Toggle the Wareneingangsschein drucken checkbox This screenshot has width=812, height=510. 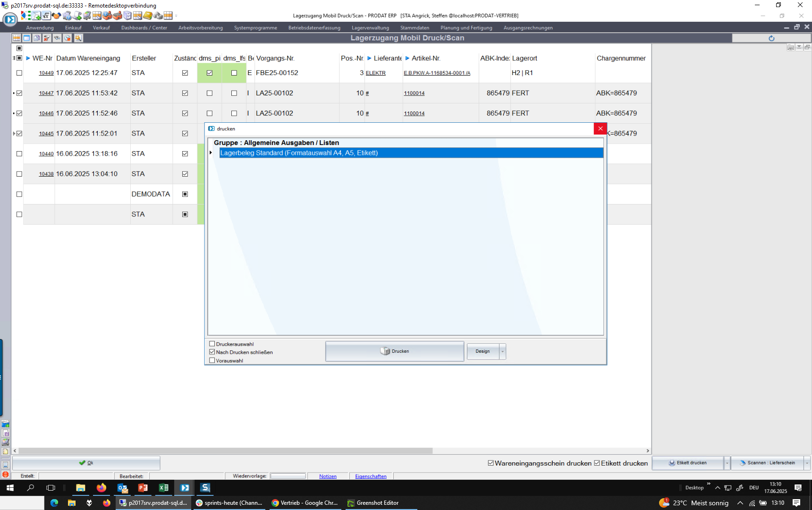pyautogui.click(x=491, y=463)
